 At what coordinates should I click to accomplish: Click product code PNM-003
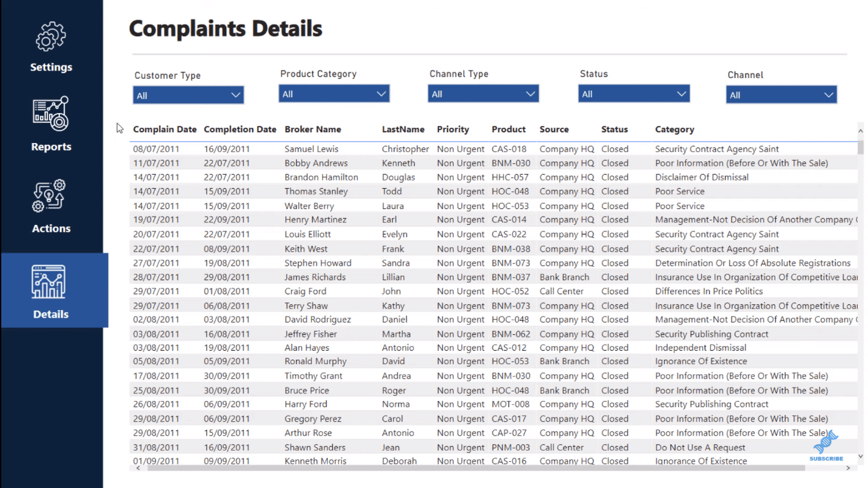[511, 447]
